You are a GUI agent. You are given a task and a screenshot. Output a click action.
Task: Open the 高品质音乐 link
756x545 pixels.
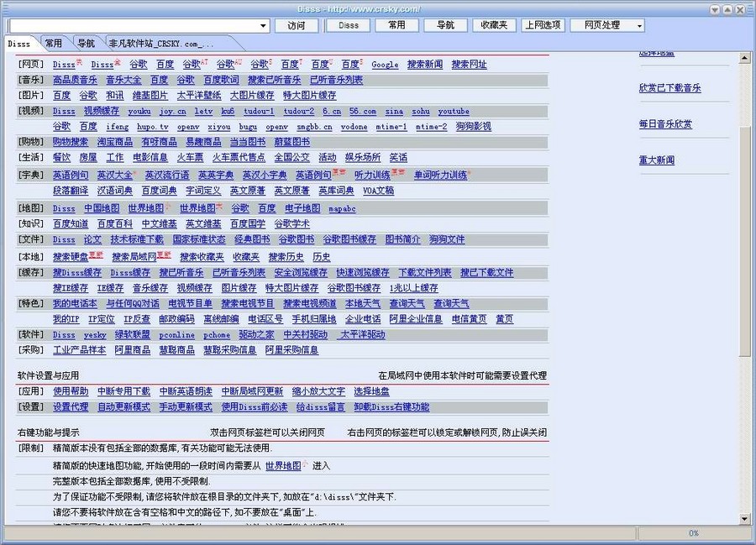pos(75,80)
